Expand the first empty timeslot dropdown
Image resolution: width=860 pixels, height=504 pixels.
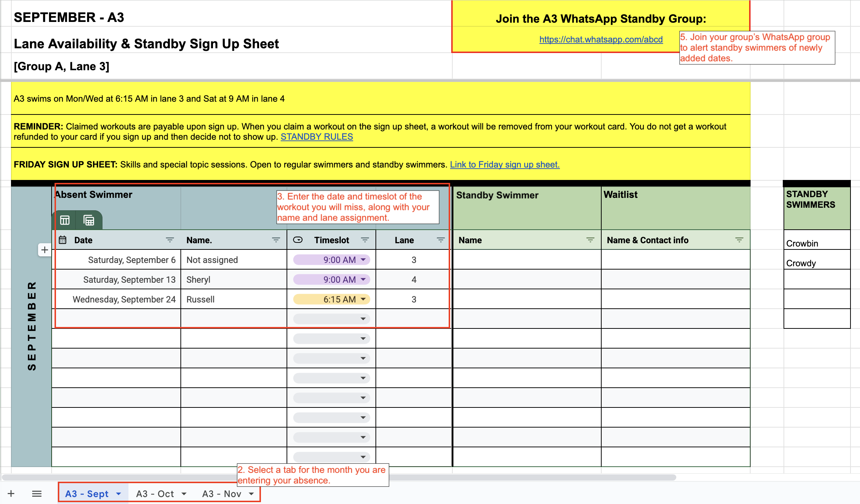[x=363, y=319]
